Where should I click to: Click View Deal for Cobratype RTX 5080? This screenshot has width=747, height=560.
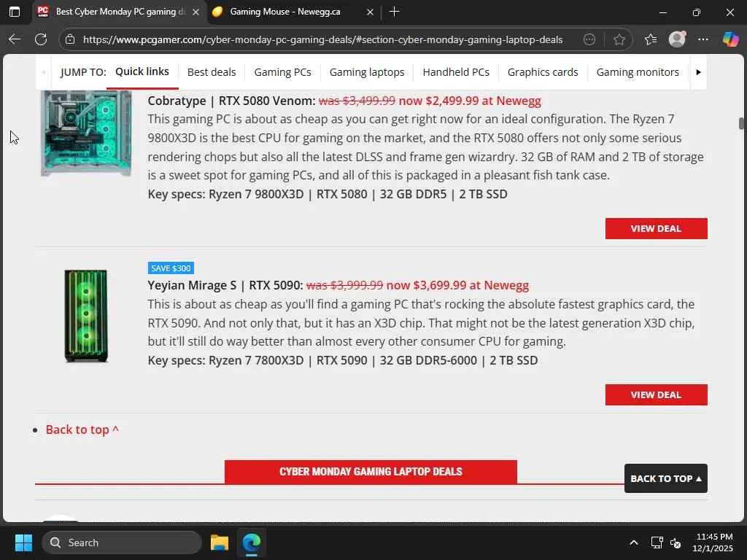pyautogui.click(x=656, y=228)
